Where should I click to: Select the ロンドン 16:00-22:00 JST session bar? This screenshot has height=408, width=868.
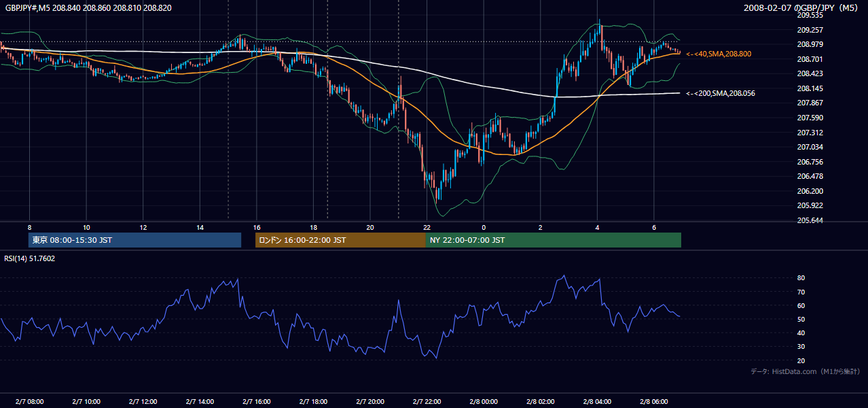340,240
